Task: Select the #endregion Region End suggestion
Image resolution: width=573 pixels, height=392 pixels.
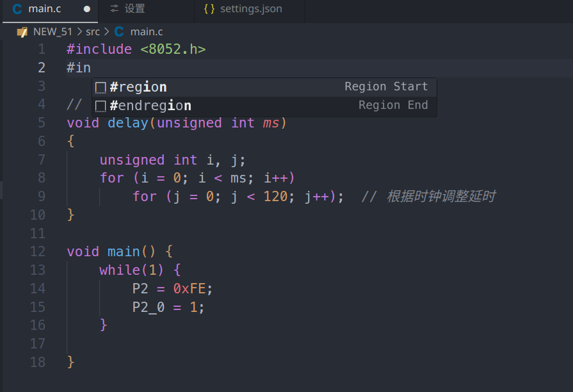Action: 256,105
